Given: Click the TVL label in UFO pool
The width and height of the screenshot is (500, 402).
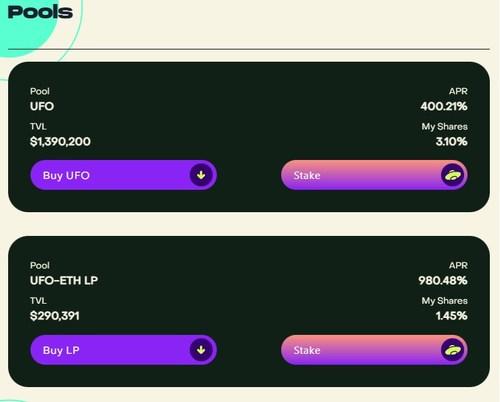Looking at the screenshot, I should pos(38,127).
